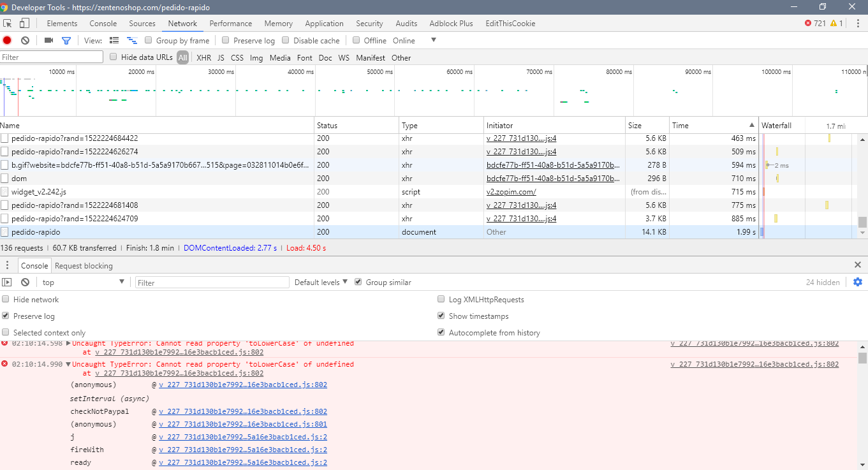868x470 pixels.
Task: Click the network Filter text input
Action: (52, 57)
